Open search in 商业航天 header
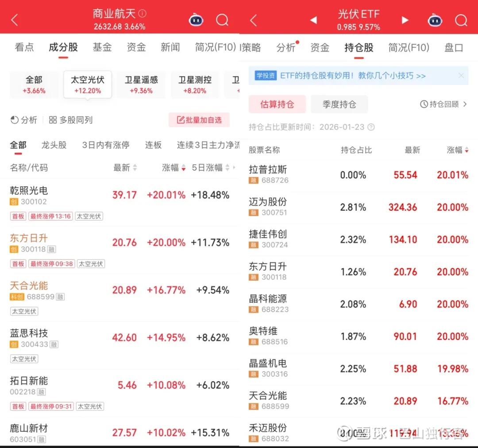This screenshot has width=478, height=448. click(222, 20)
